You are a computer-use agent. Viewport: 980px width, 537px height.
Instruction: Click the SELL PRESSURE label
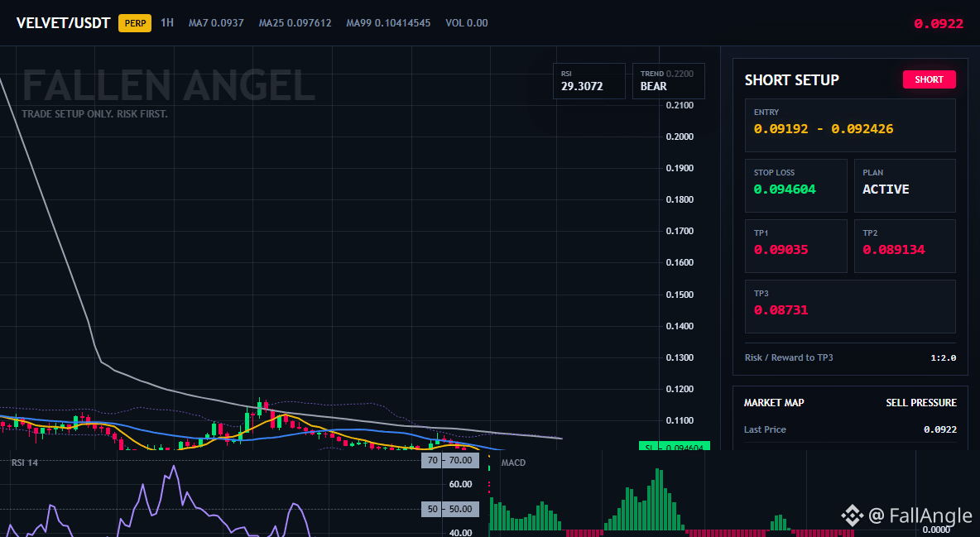click(x=920, y=403)
